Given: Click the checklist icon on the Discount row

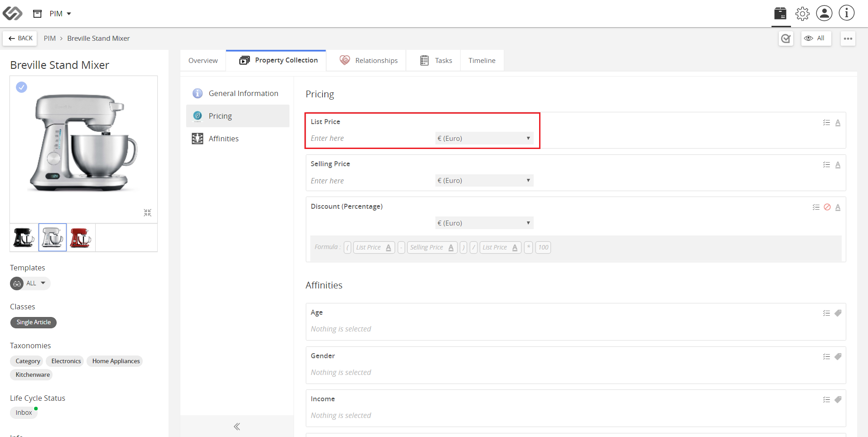Looking at the screenshot, I should click(x=816, y=207).
